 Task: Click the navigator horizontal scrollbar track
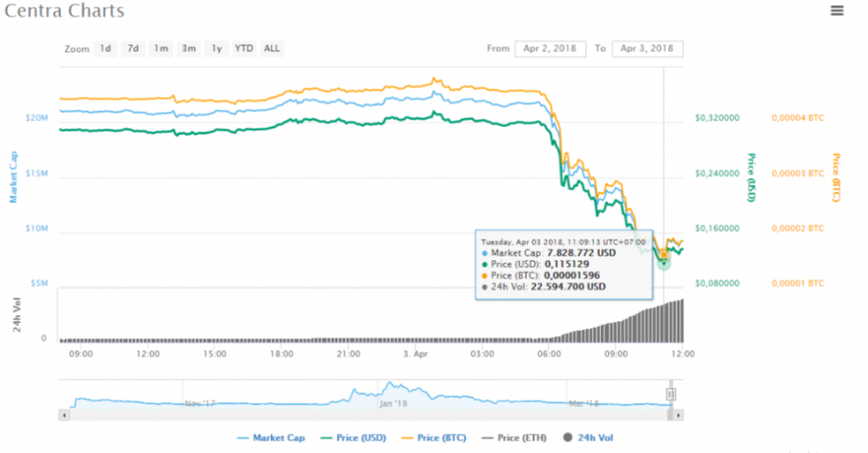[x=368, y=415]
